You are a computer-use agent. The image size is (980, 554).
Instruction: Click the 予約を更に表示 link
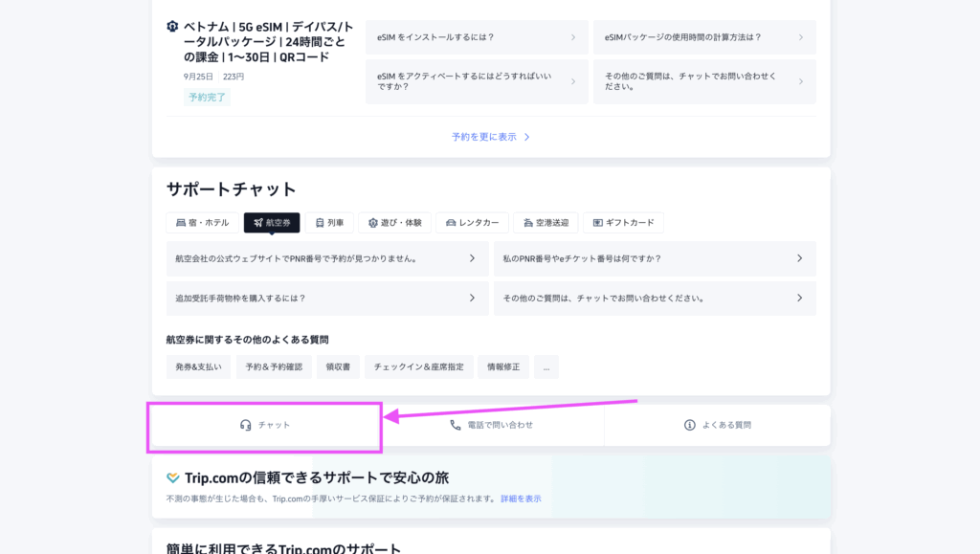(x=492, y=136)
